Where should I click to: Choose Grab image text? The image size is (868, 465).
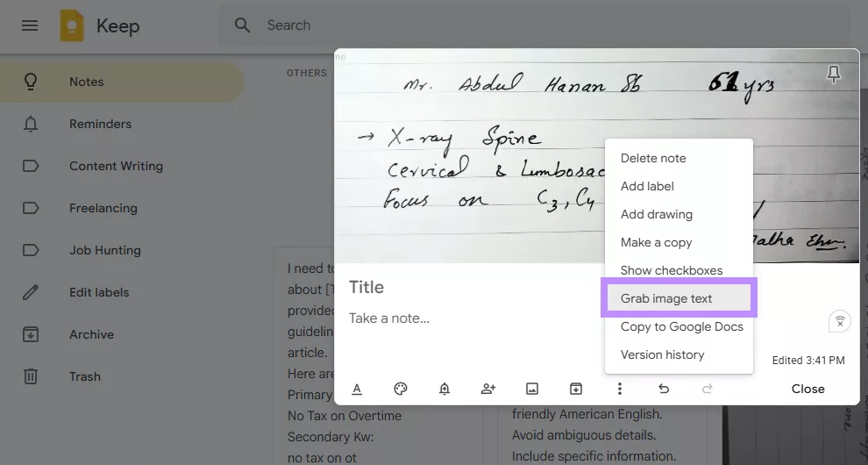coord(679,298)
